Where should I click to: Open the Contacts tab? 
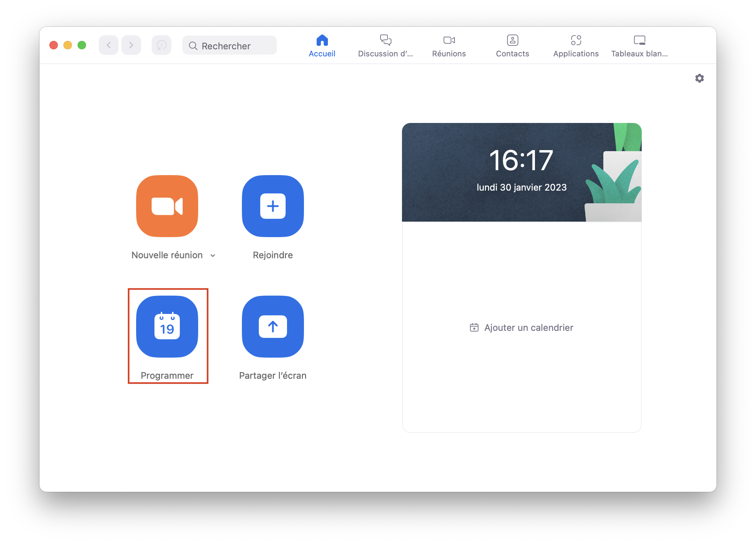(x=512, y=46)
